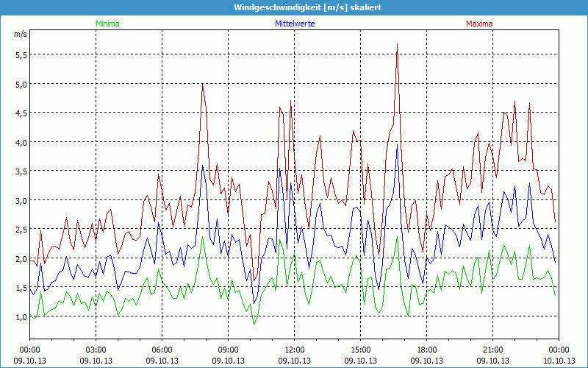The width and height of the screenshot is (588, 368).
Task: Click the highest red Maxima peak above 5,5
Action: pos(397,44)
